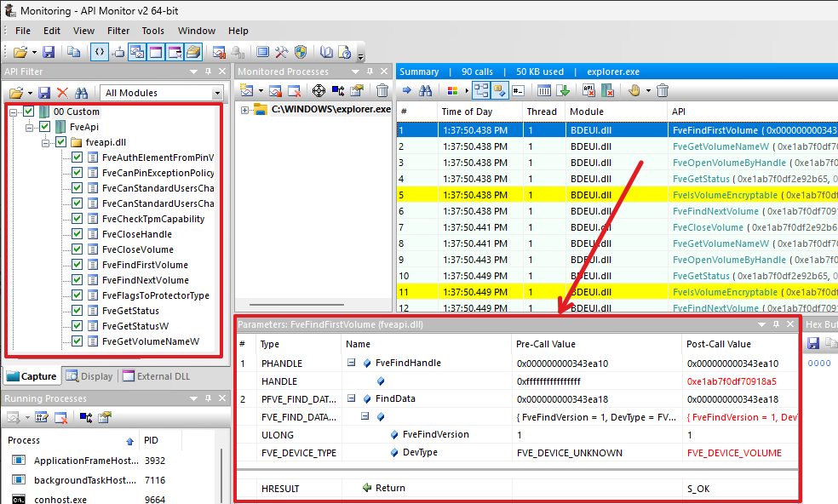Clear the API filter with the red X icon
Image resolution: width=838 pixels, height=504 pixels.
[x=62, y=92]
